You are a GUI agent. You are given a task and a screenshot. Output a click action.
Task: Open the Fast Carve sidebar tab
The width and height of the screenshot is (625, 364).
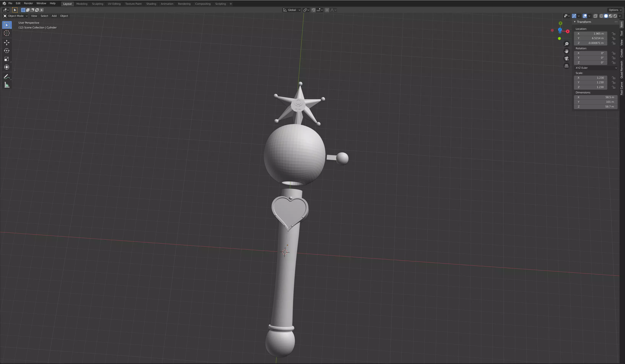click(x=622, y=88)
